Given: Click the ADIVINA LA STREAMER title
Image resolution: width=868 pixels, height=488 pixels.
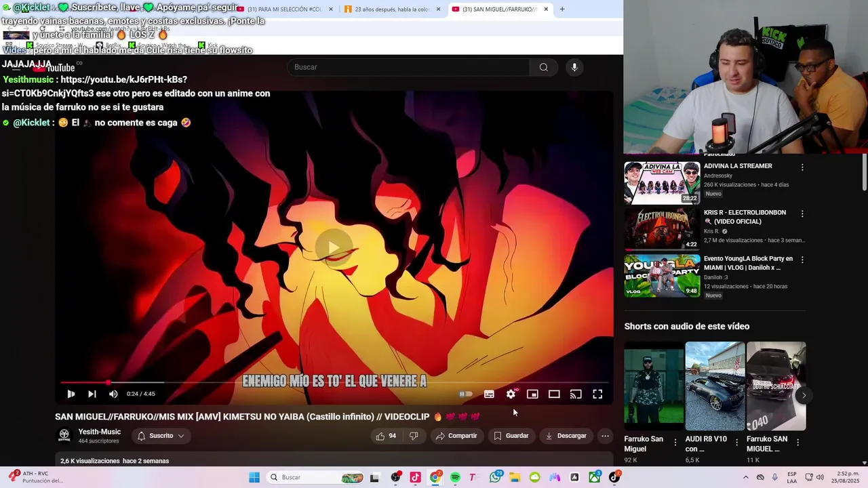Looking at the screenshot, I should (738, 166).
